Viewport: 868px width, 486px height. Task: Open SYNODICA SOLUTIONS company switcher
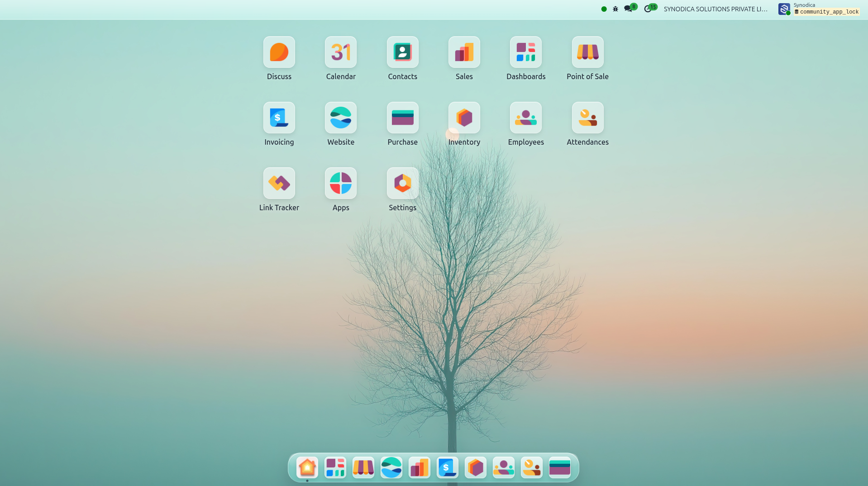coord(715,9)
